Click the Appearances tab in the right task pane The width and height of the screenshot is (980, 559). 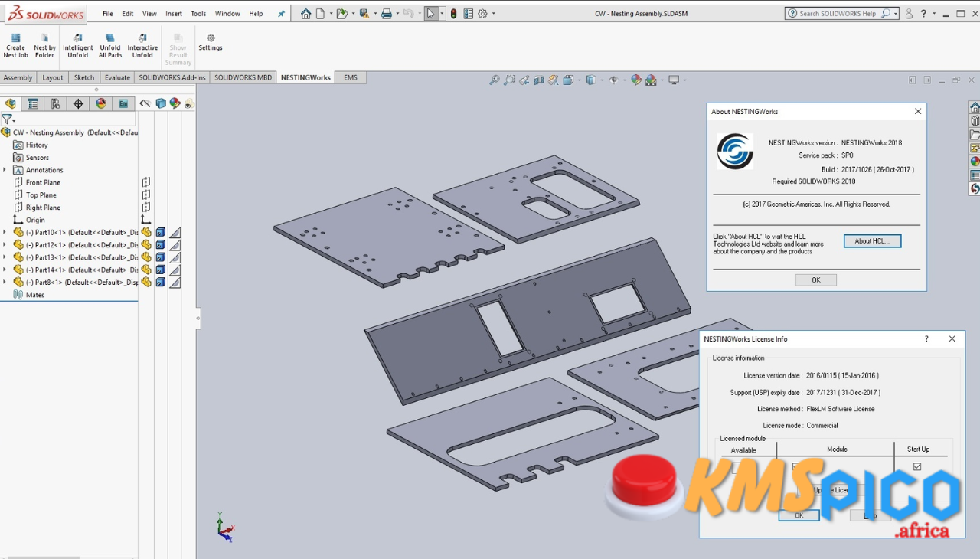(975, 161)
